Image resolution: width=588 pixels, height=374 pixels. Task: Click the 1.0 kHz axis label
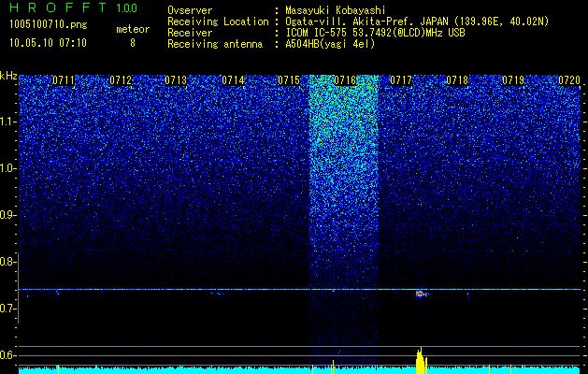(7, 168)
